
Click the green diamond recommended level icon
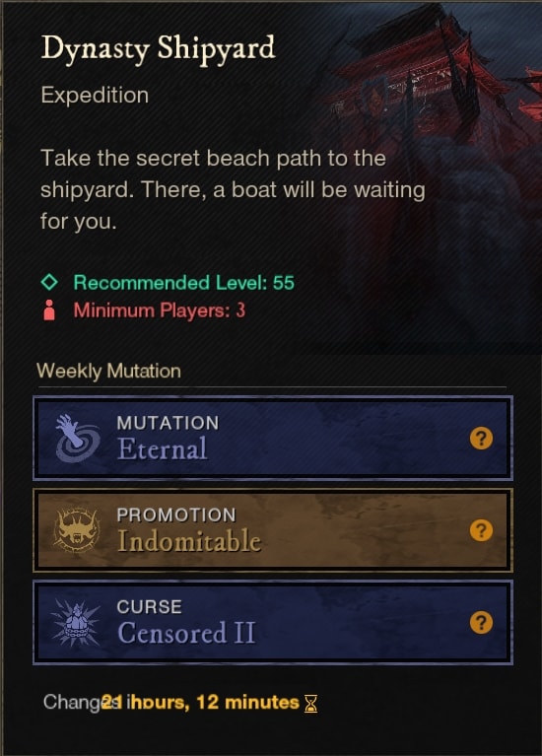[x=49, y=282]
